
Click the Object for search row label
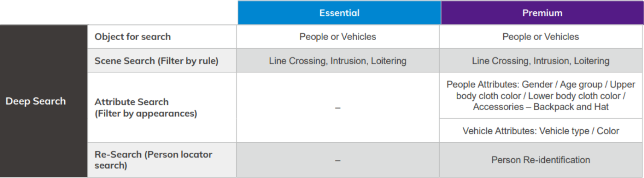click(x=133, y=37)
